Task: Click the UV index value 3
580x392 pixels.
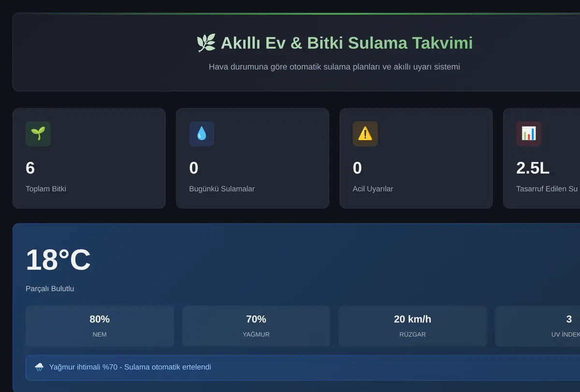Action: (x=569, y=319)
